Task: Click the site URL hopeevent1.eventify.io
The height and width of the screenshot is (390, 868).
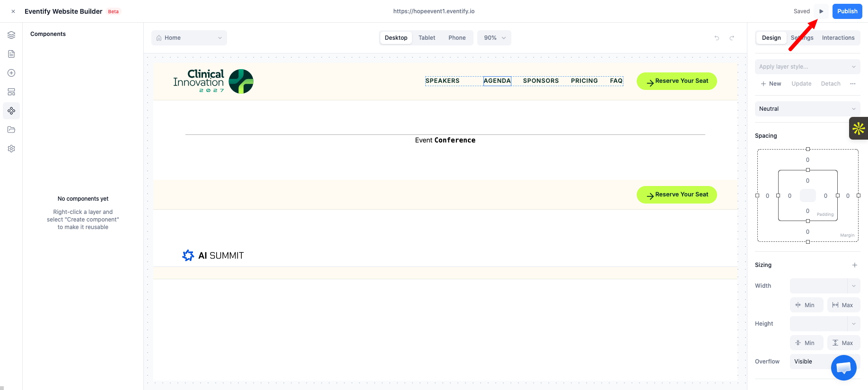Action: tap(434, 11)
